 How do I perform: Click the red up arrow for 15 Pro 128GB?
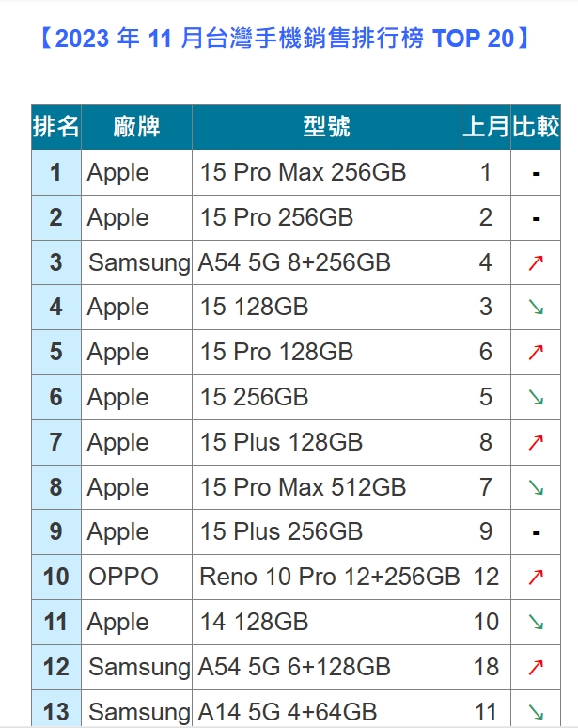536,353
